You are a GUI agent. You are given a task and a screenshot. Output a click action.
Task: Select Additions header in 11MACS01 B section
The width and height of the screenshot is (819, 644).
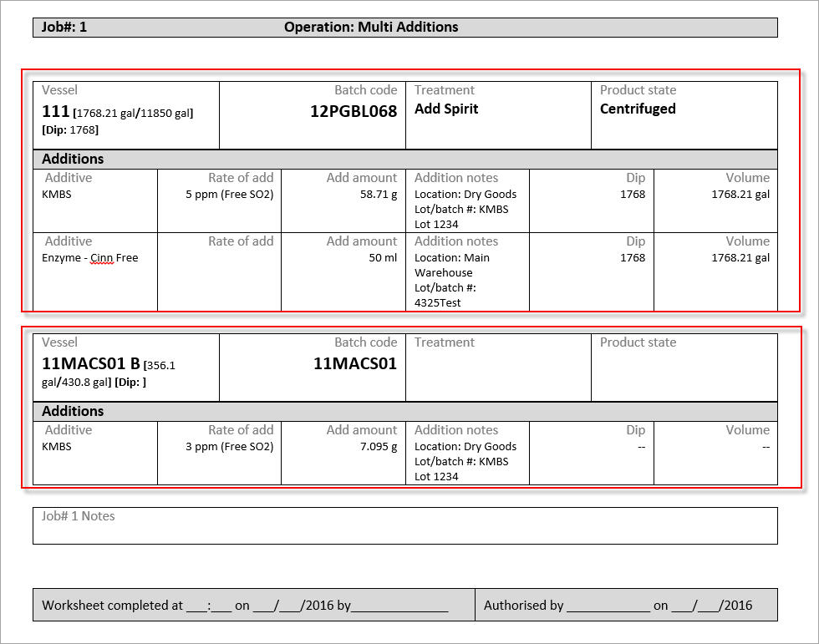click(x=405, y=411)
